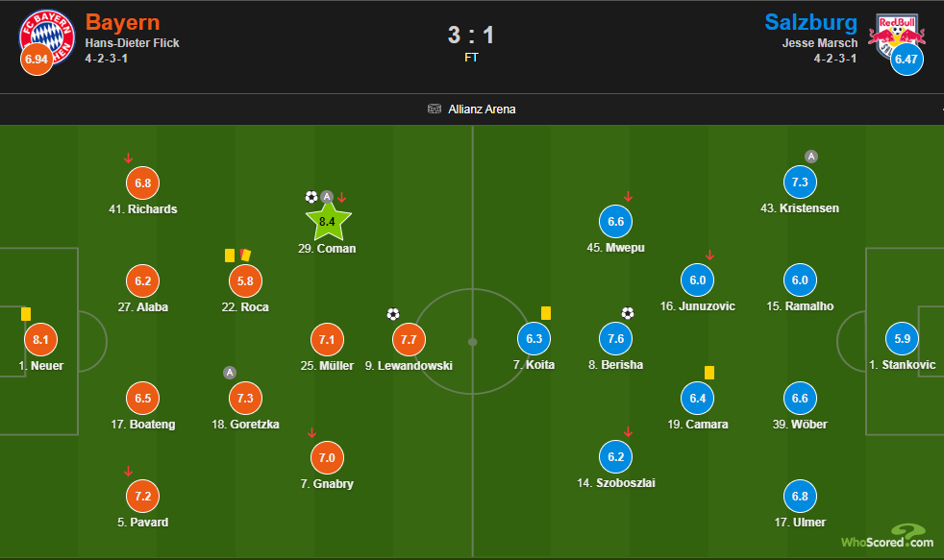Viewport: 944px width, 560px height.
Task: Click the assist icon above Goretzka
Action: click(x=229, y=373)
